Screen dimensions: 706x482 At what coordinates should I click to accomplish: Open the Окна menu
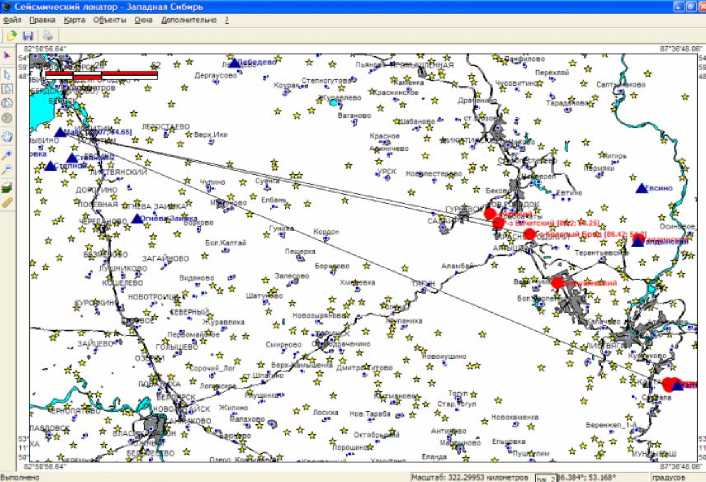click(x=144, y=20)
